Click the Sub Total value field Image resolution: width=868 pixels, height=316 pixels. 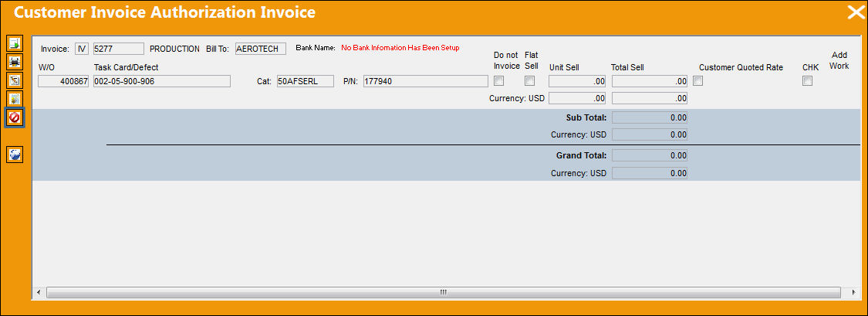tap(650, 117)
